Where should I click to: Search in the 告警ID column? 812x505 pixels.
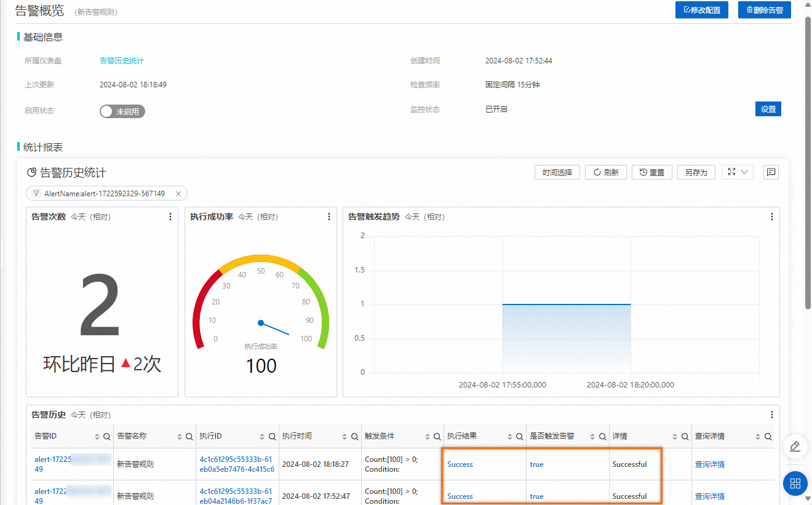107,436
